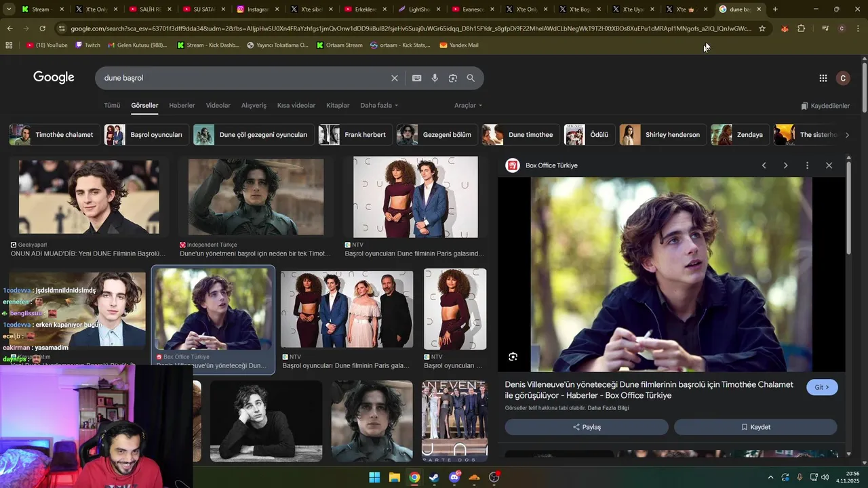
Task: Reload the current page
Action: [x=42, y=28]
